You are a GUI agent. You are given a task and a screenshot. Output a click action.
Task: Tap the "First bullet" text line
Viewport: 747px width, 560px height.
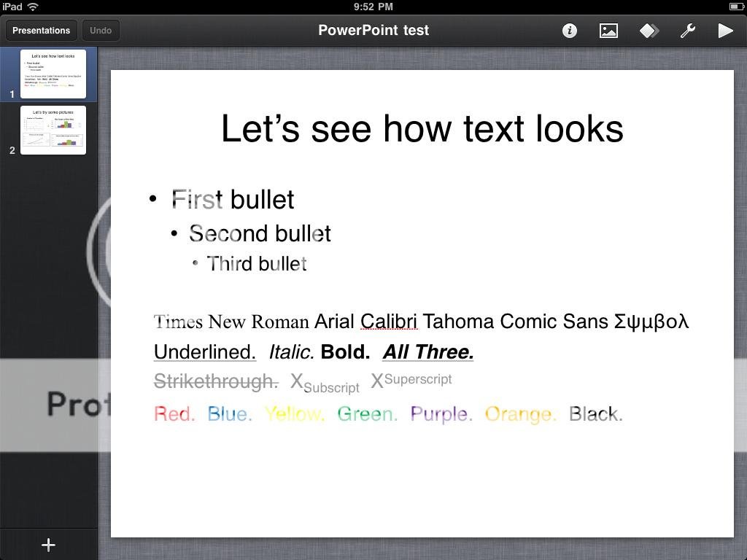point(233,199)
